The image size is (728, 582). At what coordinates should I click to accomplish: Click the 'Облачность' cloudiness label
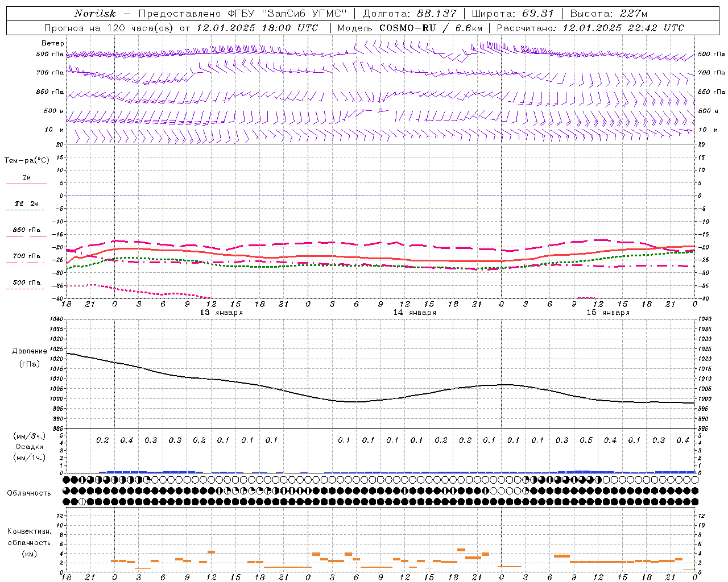pos(29,493)
